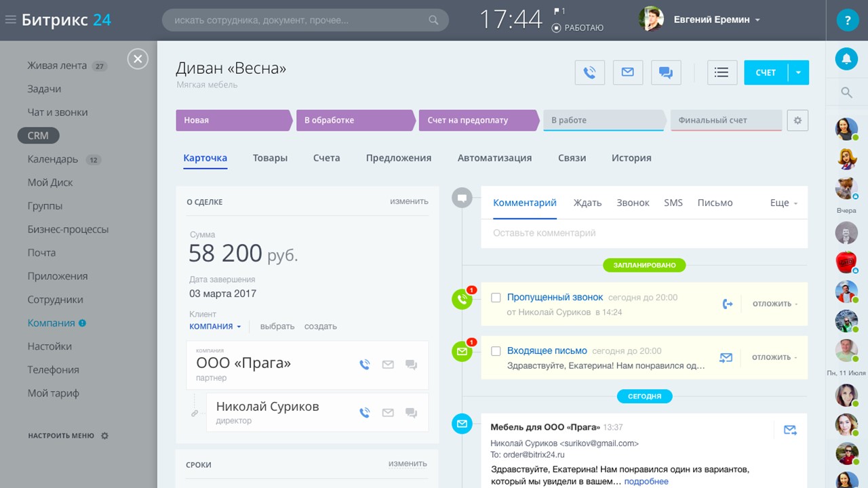Click the chat button in the deal header

pos(665,73)
